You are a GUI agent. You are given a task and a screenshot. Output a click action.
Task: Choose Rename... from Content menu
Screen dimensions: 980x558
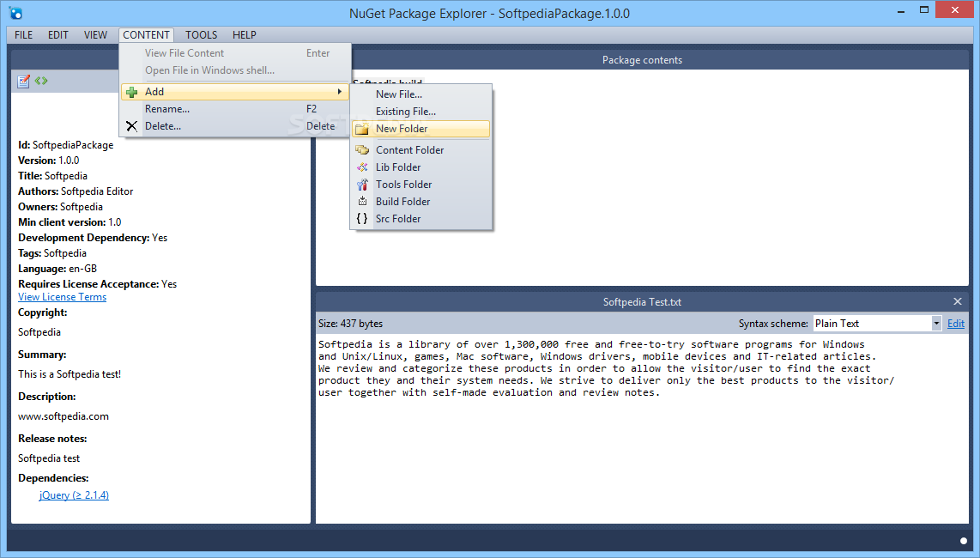click(x=235, y=109)
